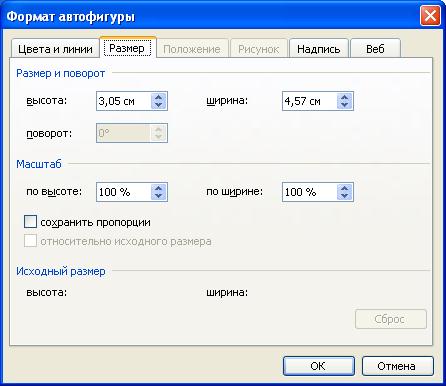Enable the сохранить пропорции checkbox
The image size is (446, 386).
point(30,222)
